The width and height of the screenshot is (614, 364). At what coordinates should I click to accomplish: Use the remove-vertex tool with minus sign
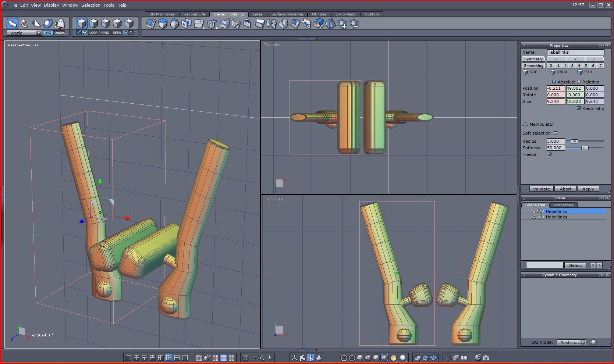[x=354, y=24]
